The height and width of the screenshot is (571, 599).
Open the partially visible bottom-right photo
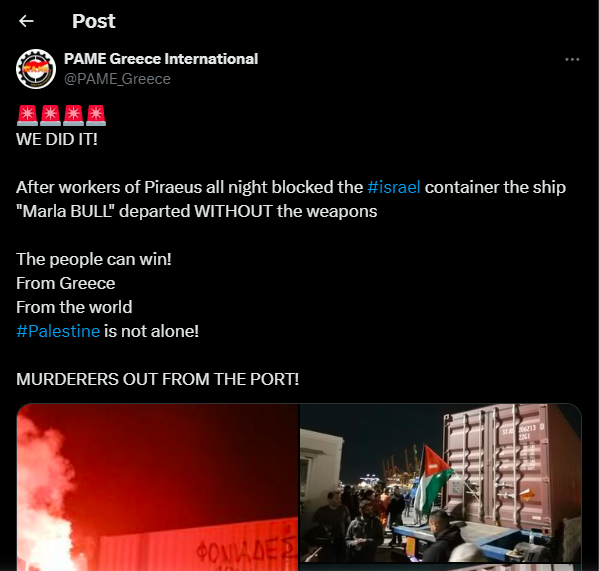pyautogui.click(x=440, y=568)
